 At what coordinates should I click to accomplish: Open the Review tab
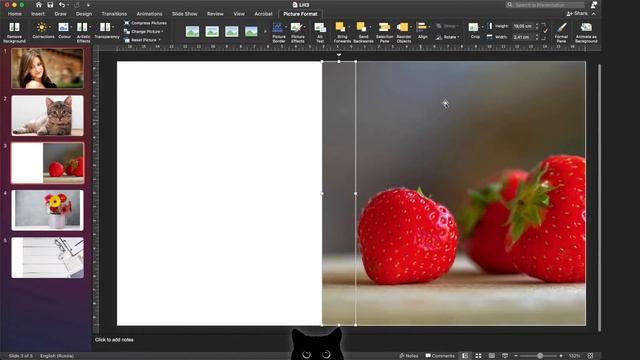[x=215, y=14]
